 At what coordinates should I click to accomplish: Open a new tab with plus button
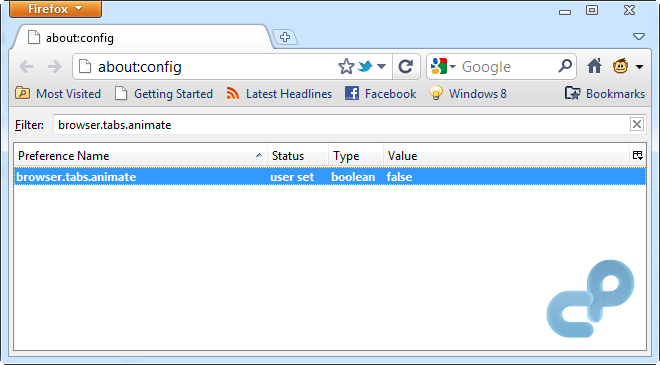click(x=285, y=37)
